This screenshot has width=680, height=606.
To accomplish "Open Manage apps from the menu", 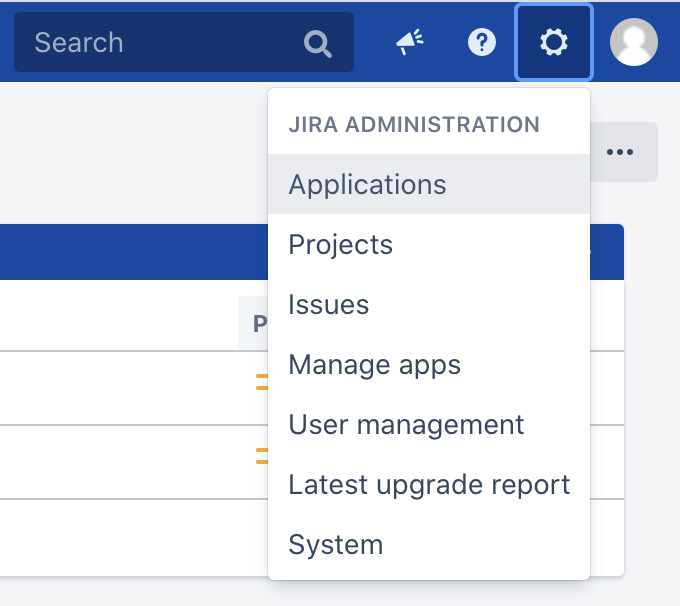I will coord(429,364).
